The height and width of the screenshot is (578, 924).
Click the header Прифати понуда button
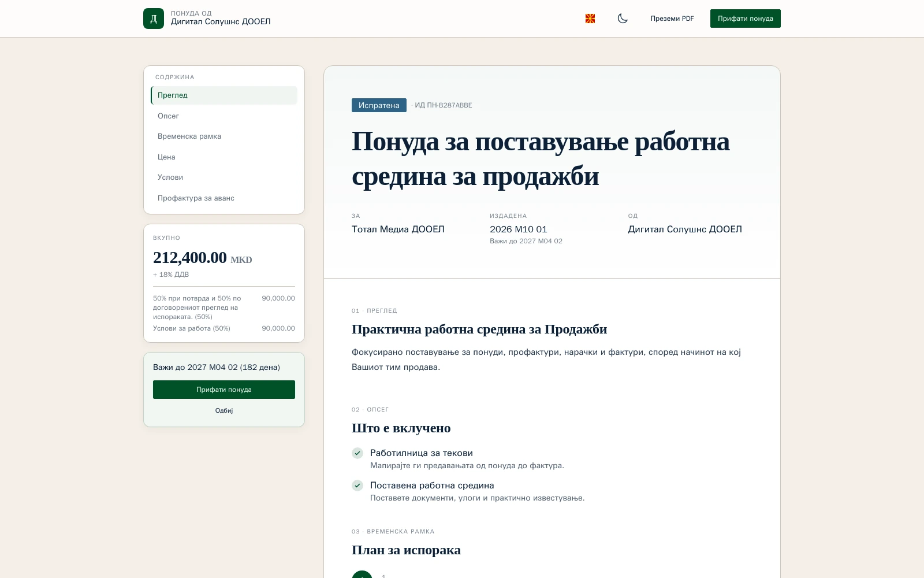(x=746, y=18)
